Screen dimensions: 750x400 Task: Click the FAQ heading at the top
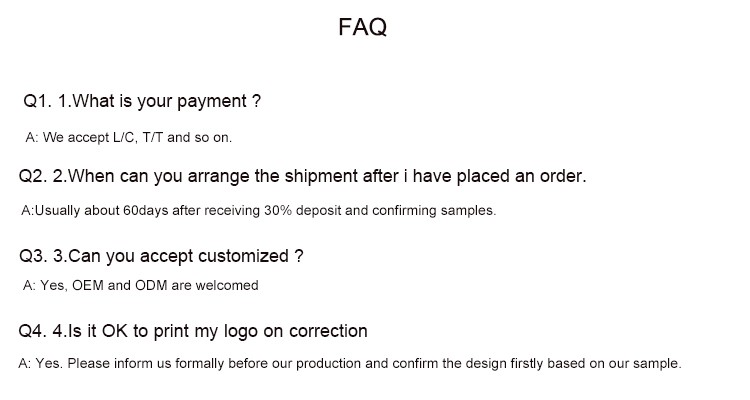(362, 28)
